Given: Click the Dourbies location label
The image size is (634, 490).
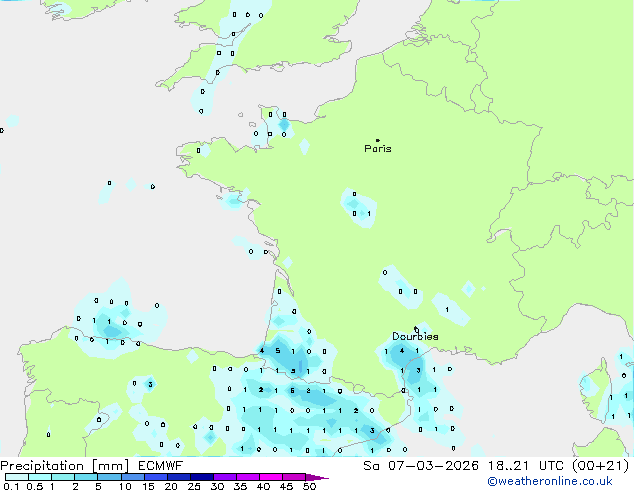Looking at the screenshot, I should coord(415,336).
